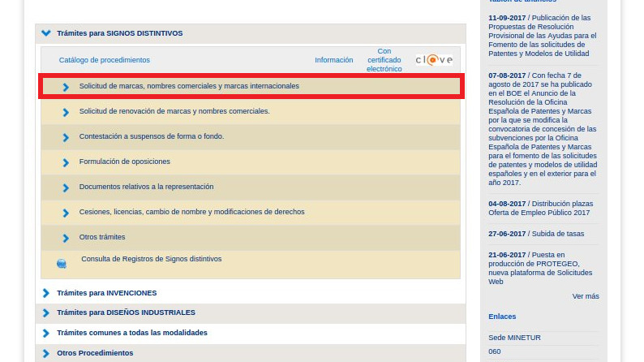Click Enlaces heading
Screen dimensions: 644x362
[502, 317]
